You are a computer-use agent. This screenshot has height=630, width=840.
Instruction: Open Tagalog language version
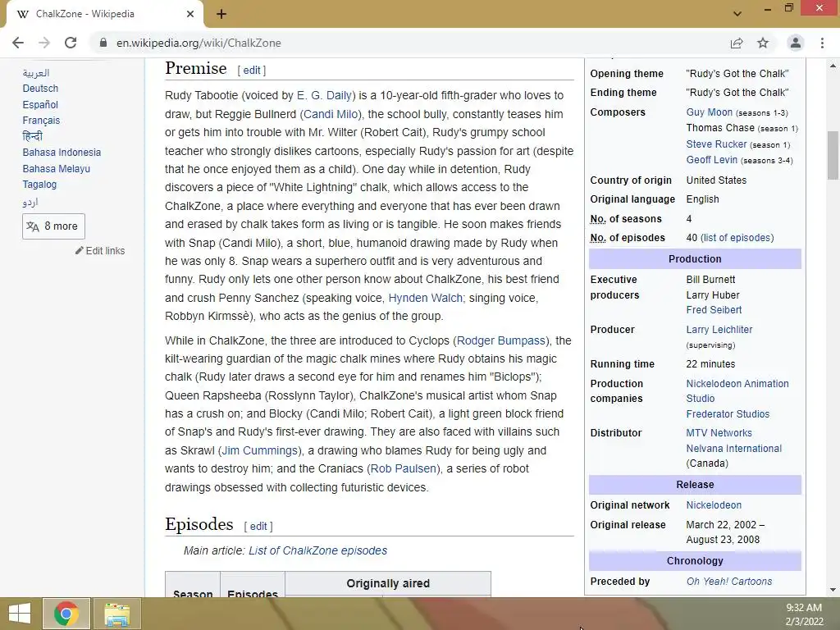point(39,185)
